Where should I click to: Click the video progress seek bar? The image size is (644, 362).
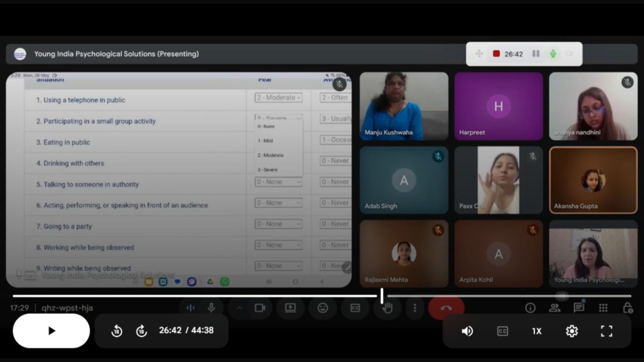[322, 296]
